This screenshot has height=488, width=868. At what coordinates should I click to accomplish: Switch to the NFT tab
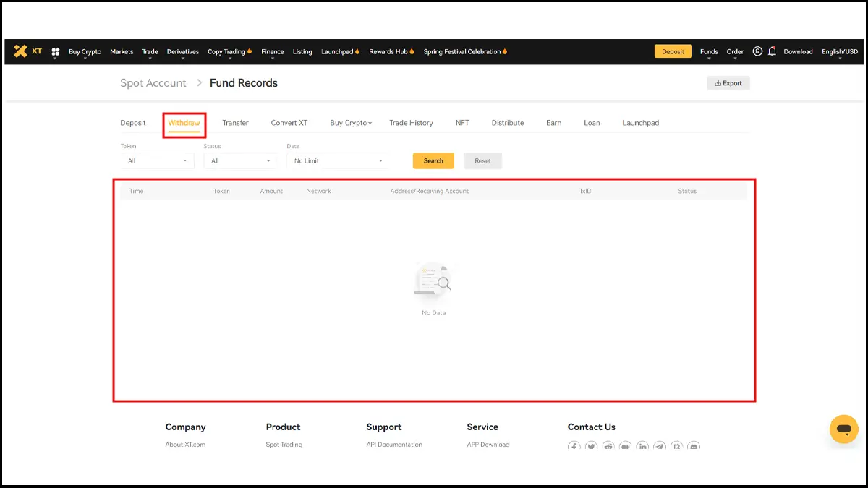click(x=462, y=123)
